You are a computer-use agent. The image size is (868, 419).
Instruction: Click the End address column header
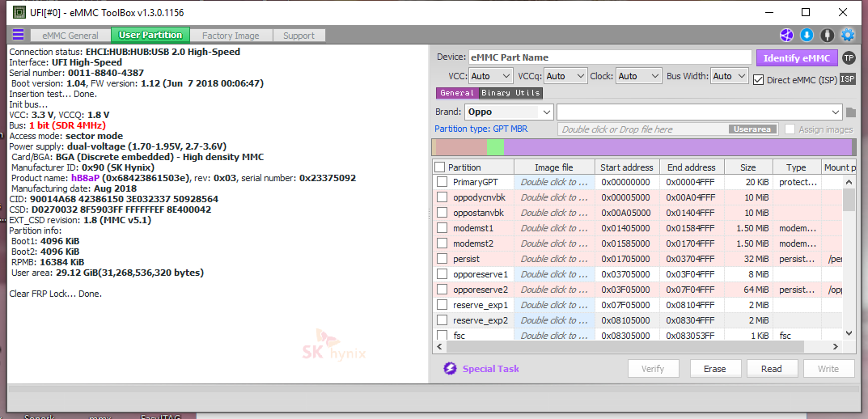691,167
